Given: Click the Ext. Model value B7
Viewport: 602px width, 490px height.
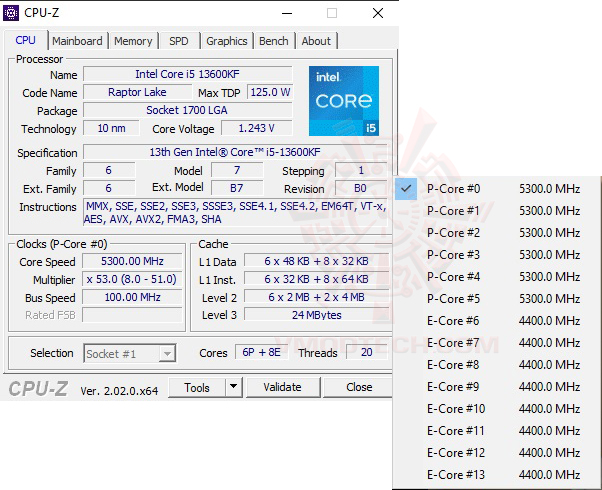Looking at the screenshot, I should tap(237, 188).
